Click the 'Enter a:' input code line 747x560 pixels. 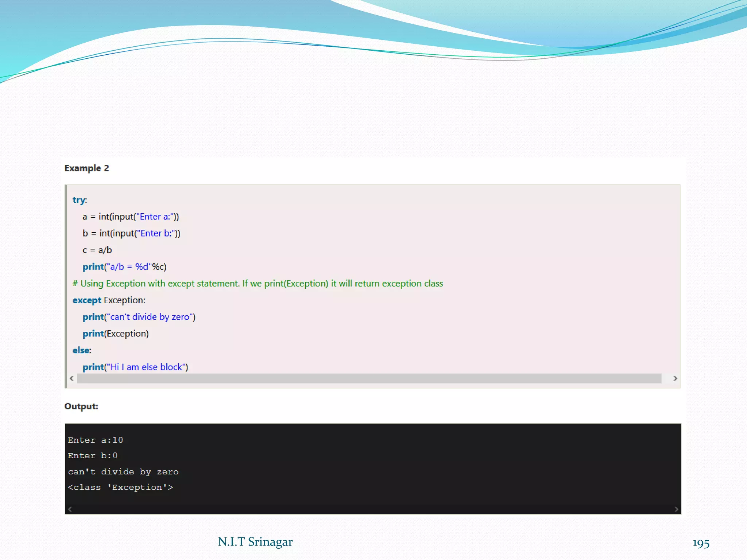tap(131, 217)
